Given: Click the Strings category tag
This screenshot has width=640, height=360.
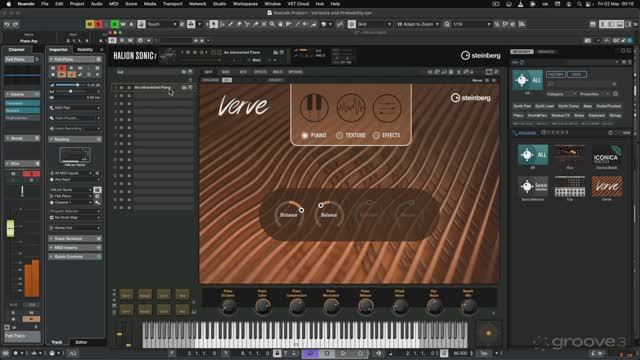Looking at the screenshot, I should pos(615,116).
